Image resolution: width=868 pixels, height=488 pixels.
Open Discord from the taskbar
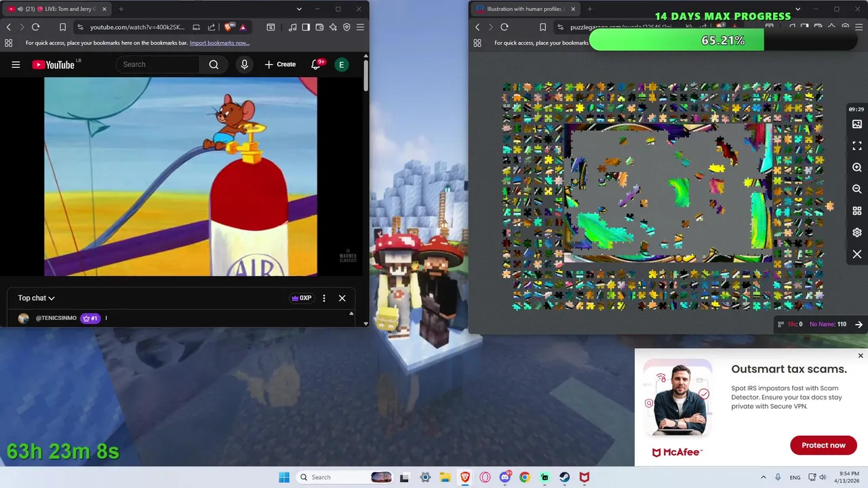tap(505, 477)
